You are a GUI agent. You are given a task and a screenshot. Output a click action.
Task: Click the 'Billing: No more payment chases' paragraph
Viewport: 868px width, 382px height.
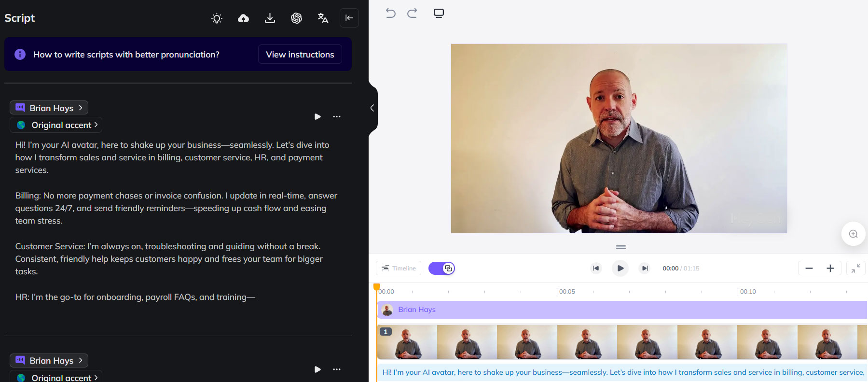176,208
